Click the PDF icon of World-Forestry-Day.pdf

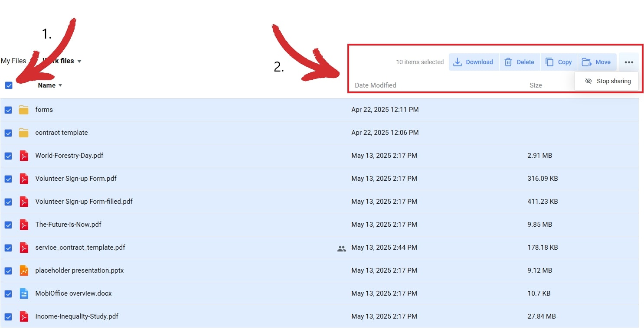pos(24,156)
